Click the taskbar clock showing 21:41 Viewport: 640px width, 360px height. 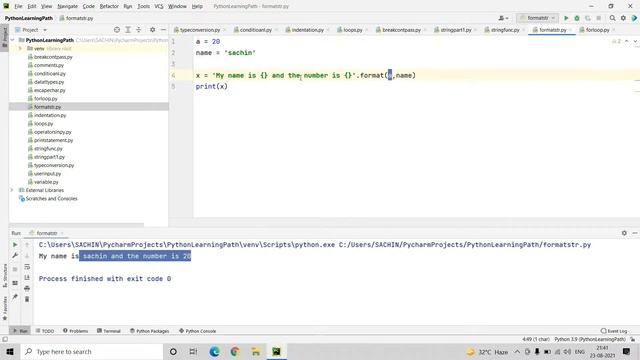[602, 351]
